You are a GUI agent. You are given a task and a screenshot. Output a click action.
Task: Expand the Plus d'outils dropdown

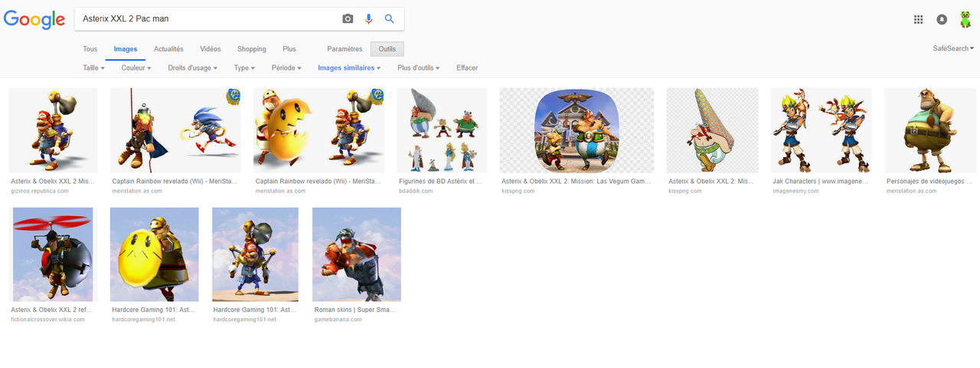pos(419,68)
